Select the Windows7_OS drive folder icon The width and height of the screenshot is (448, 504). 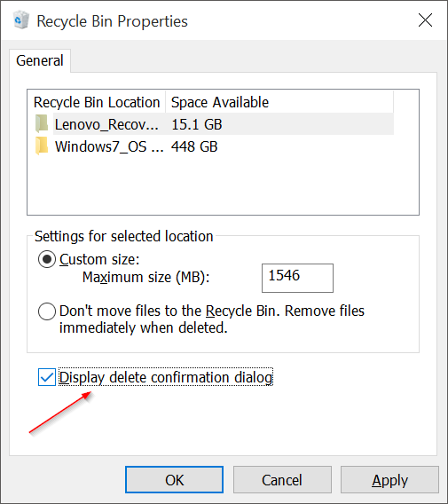pos(42,146)
